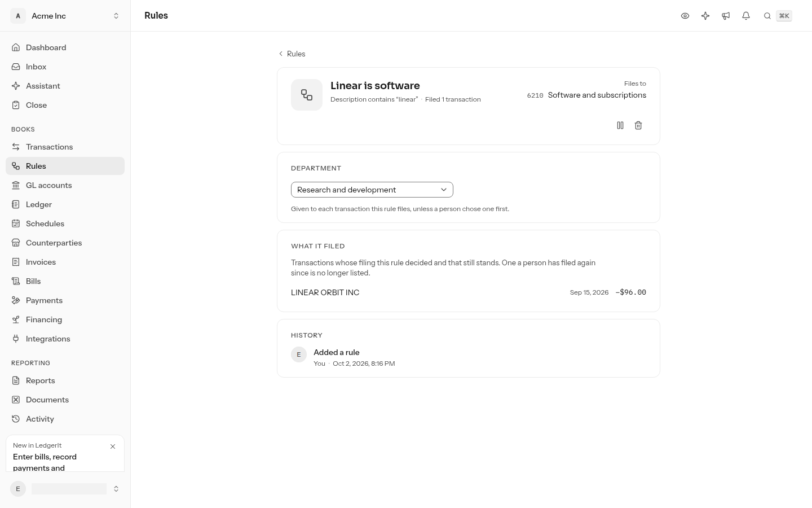Open the Enter bills announcement text
Viewport: 812px width, 508px height.
click(45, 462)
